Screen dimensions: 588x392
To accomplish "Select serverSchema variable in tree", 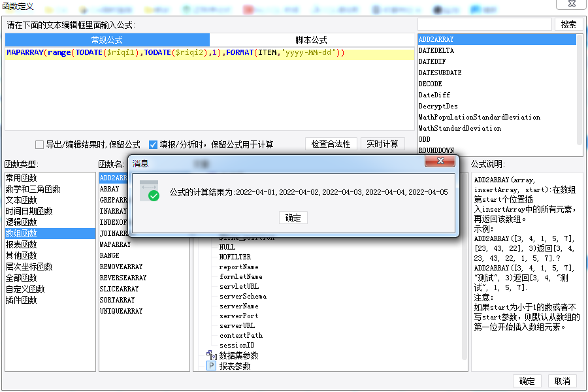I will pyautogui.click(x=243, y=297).
